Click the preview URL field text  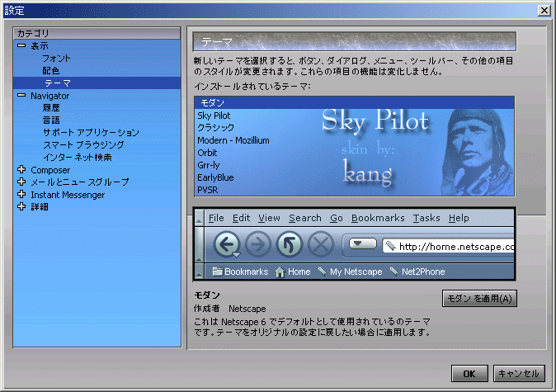[x=456, y=246]
